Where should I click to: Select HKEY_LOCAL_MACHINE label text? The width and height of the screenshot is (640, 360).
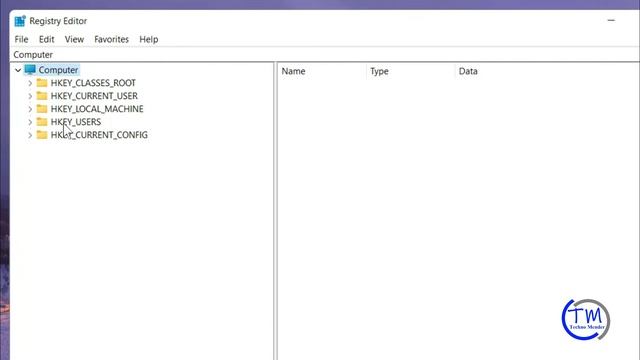click(97, 109)
